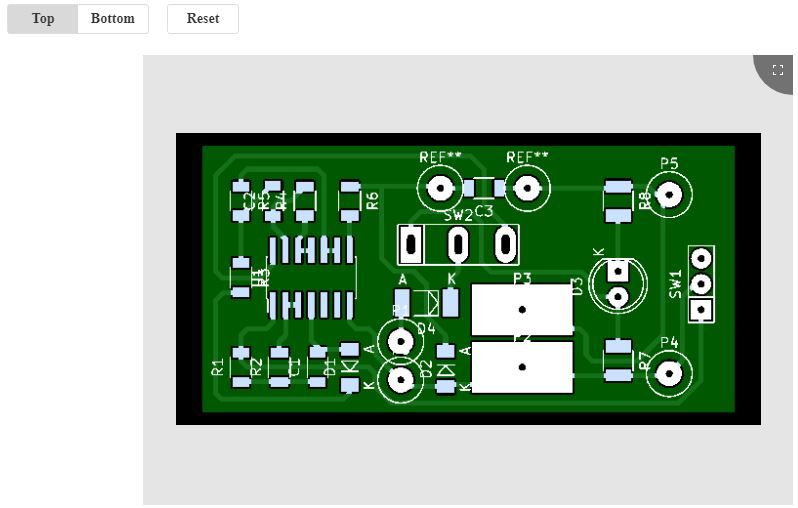Click the R8 label text
The height and width of the screenshot is (508, 798).
645,201
